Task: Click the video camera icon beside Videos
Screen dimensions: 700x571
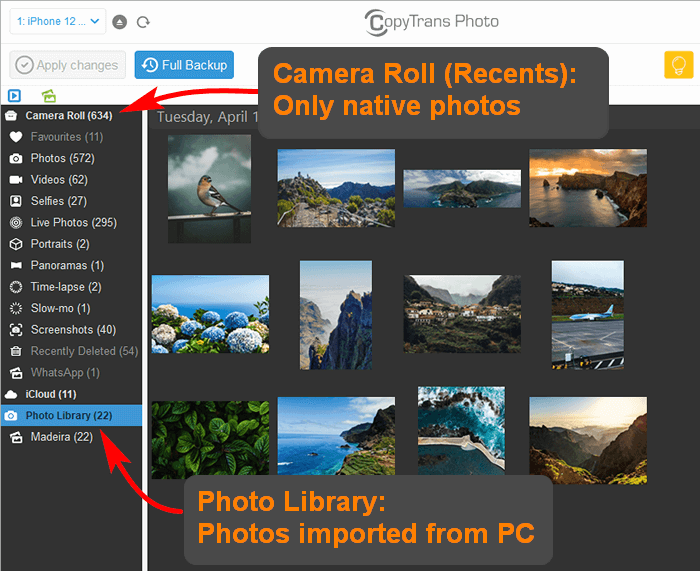Action: [x=16, y=179]
